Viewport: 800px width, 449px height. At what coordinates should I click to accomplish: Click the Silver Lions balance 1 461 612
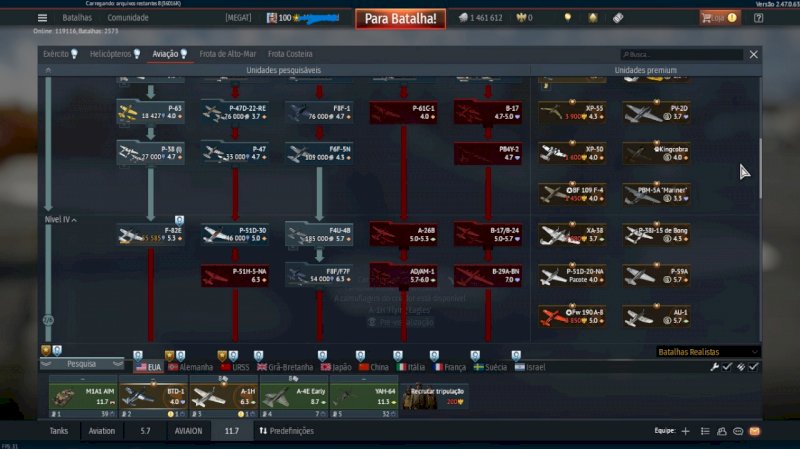coord(480,18)
